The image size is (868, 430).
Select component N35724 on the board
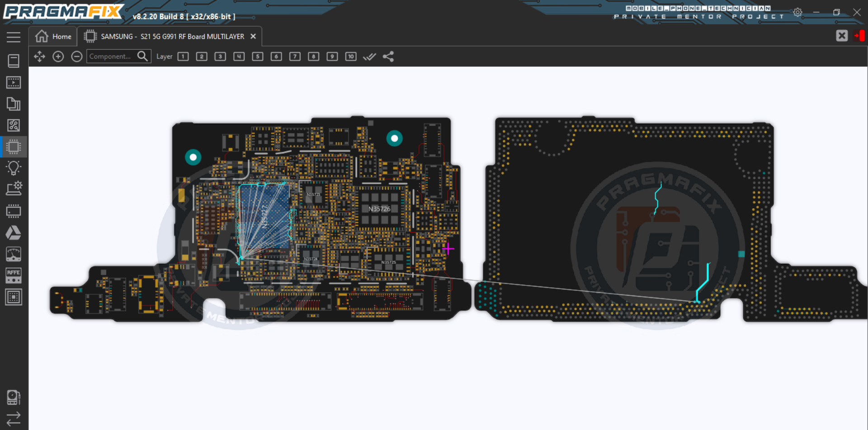(311, 259)
